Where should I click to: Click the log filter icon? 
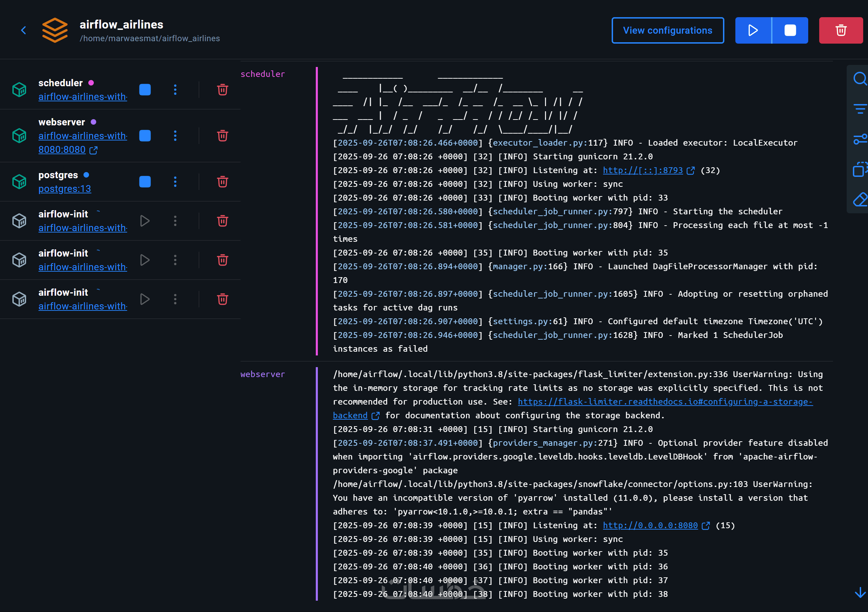pyautogui.click(x=859, y=109)
